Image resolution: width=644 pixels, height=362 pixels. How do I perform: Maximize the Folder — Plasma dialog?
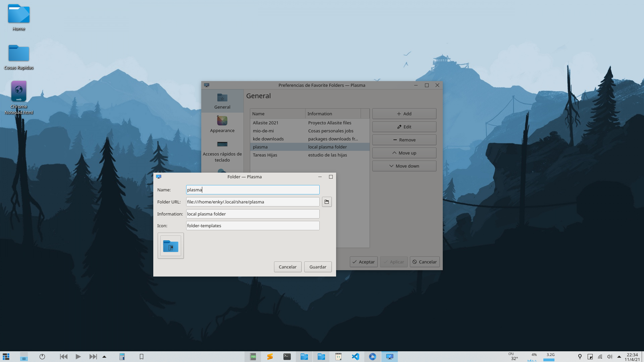point(331,177)
